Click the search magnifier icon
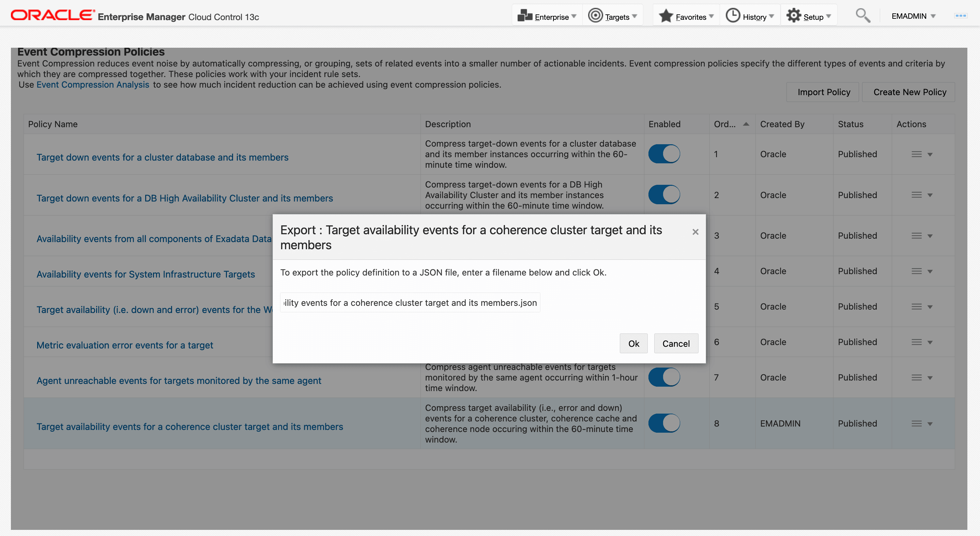 coord(862,16)
